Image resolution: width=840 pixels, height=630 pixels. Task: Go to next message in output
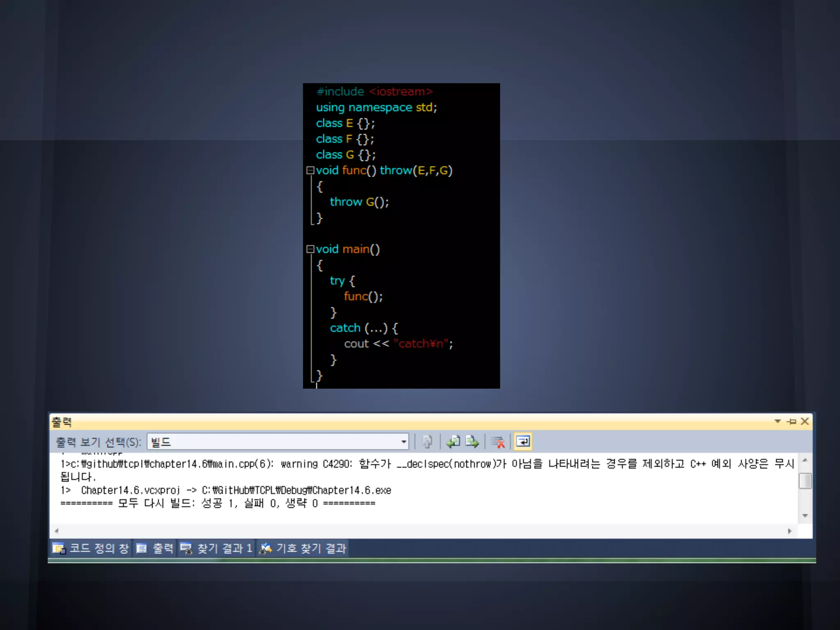pos(472,442)
